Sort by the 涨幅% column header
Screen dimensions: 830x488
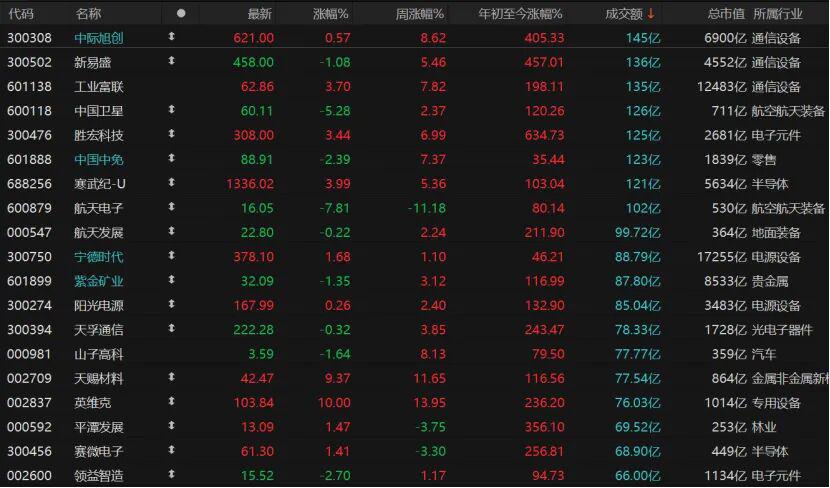click(330, 13)
